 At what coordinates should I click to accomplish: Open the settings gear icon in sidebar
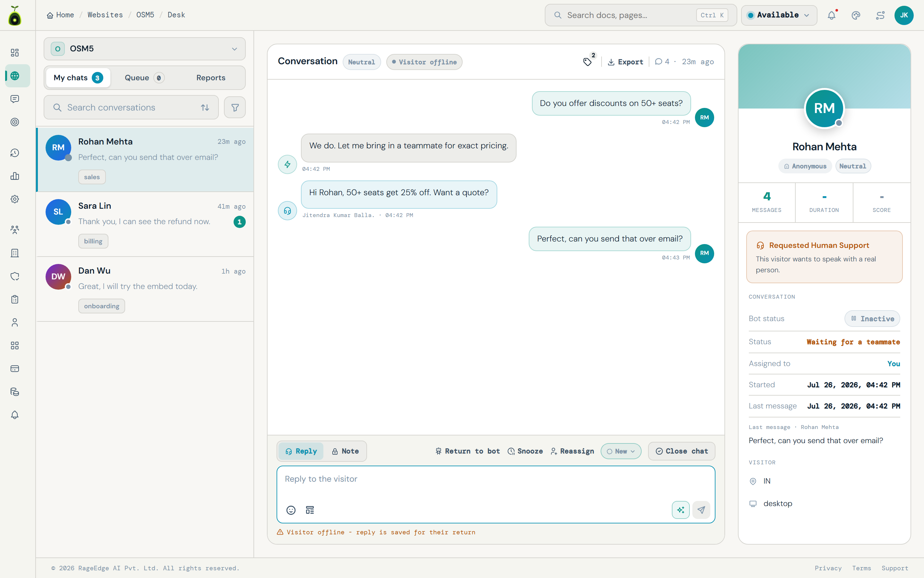tap(14, 199)
